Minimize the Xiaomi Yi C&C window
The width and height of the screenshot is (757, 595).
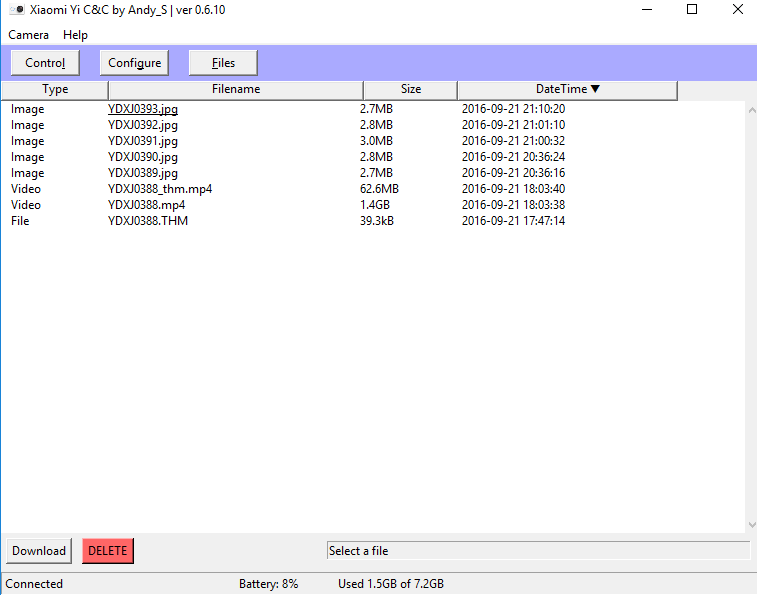(647, 10)
